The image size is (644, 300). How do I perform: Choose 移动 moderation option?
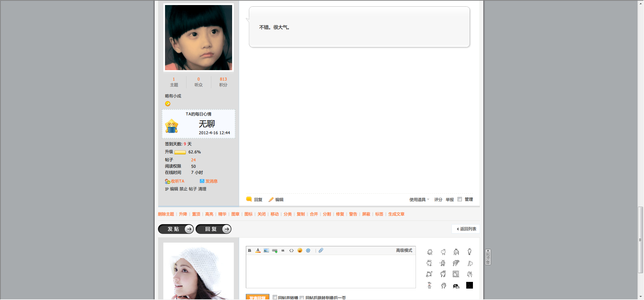(x=275, y=214)
